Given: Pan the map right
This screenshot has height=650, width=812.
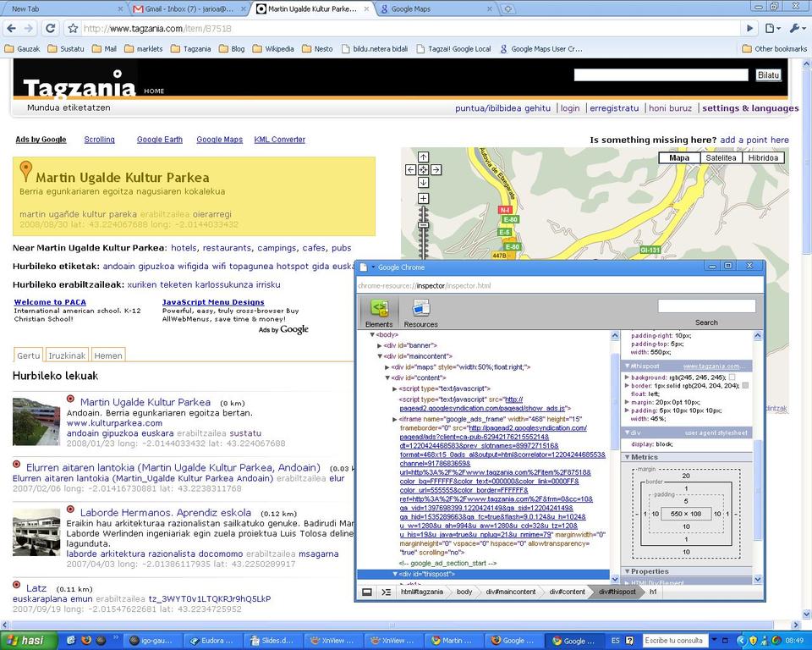Looking at the screenshot, I should (x=436, y=169).
